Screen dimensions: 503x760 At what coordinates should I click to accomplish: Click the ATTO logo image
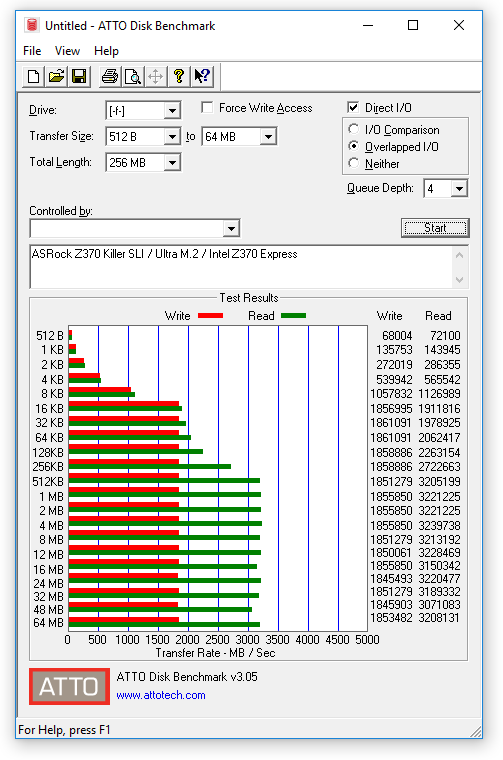pyautogui.click(x=69, y=686)
